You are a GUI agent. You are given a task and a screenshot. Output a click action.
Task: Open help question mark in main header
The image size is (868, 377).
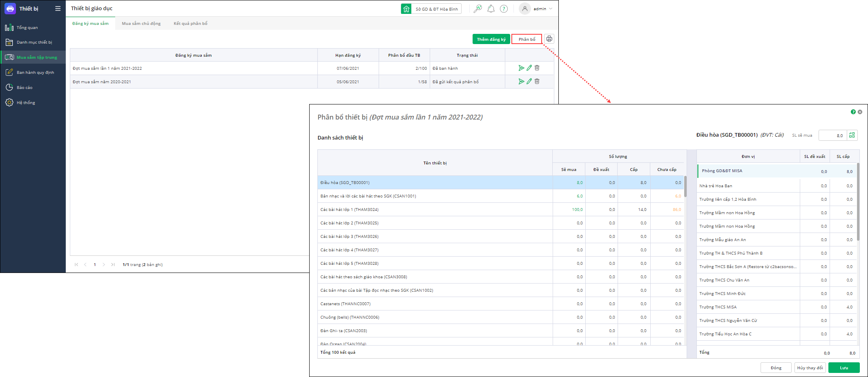click(x=504, y=9)
